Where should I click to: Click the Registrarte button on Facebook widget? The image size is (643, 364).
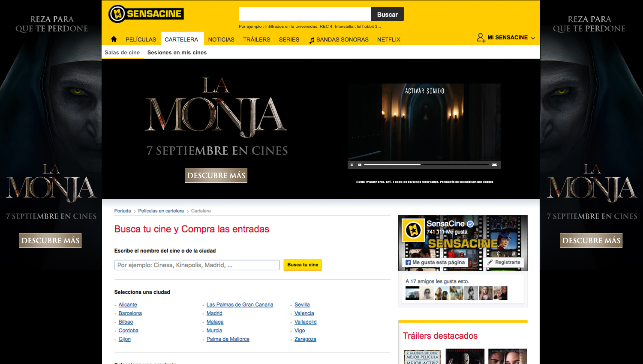coord(504,262)
